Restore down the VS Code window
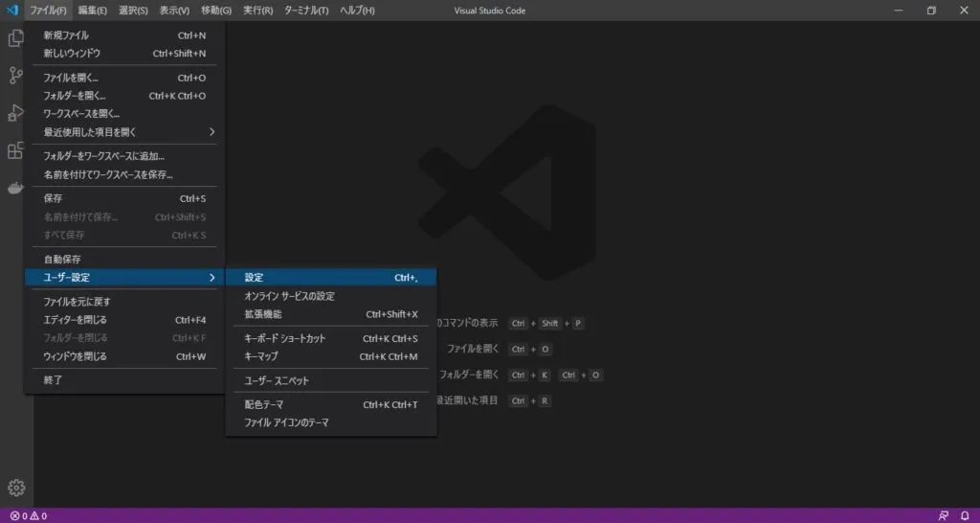The height and width of the screenshot is (523, 980). (931, 11)
